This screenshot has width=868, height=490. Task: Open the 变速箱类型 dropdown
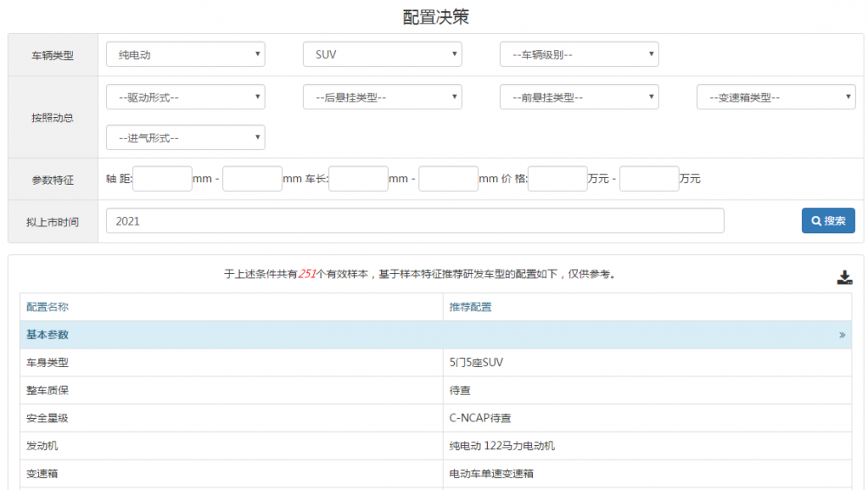point(776,97)
